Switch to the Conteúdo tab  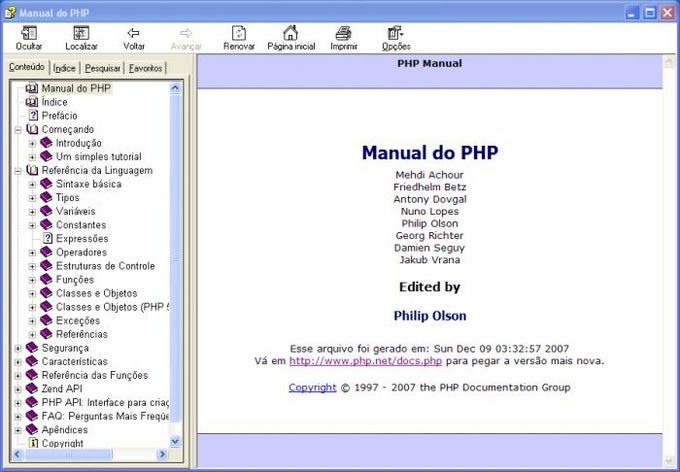pyautogui.click(x=27, y=67)
